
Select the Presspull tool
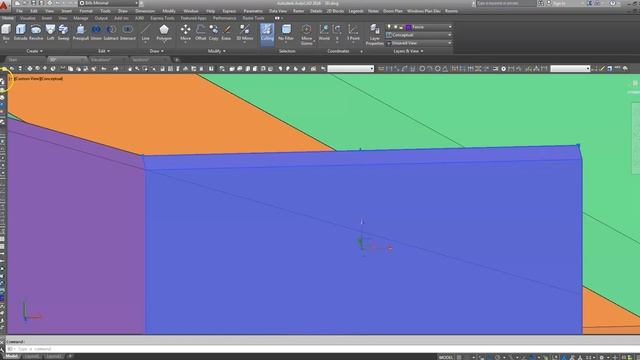[80, 32]
